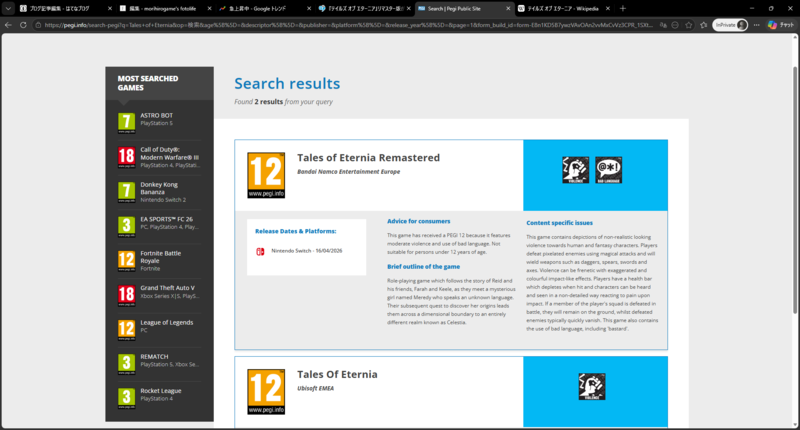Click the MOST SEARCHED GAMES header
The width and height of the screenshot is (800, 430).
pyautogui.click(x=148, y=83)
